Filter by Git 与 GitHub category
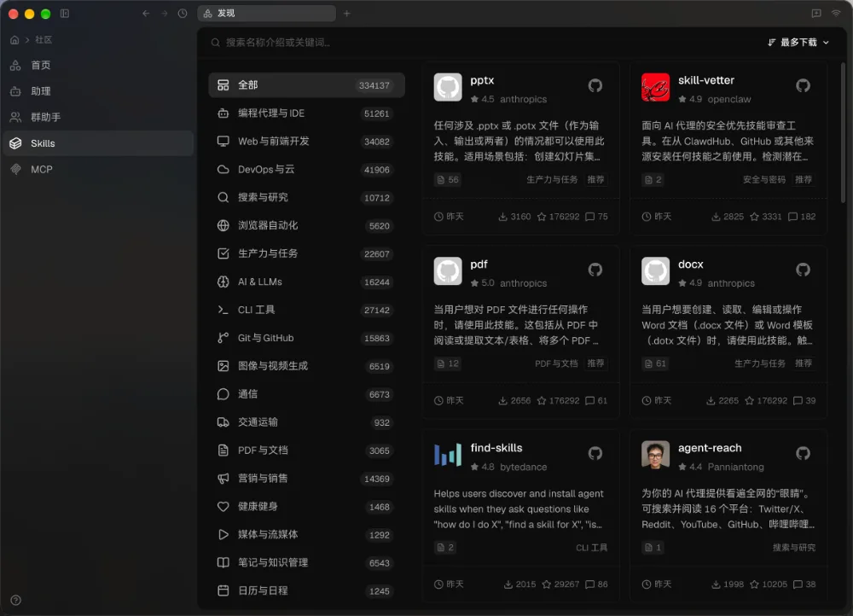The height and width of the screenshot is (616, 853). pyautogui.click(x=306, y=338)
